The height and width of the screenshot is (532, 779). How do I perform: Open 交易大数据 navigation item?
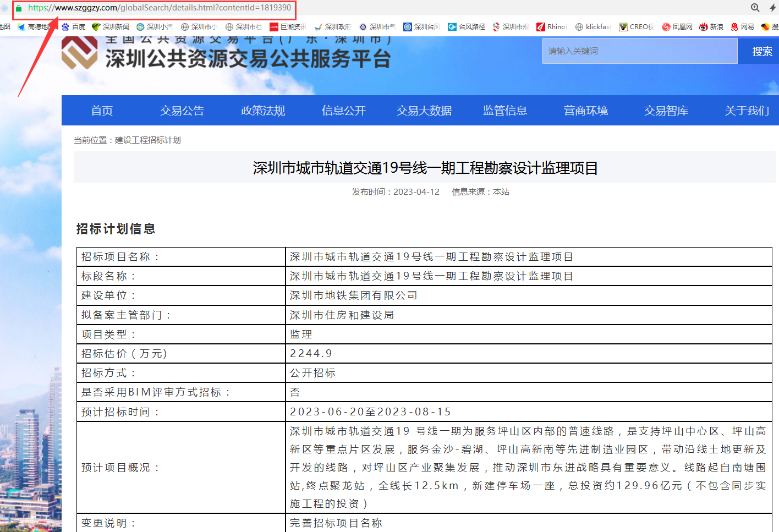(424, 111)
